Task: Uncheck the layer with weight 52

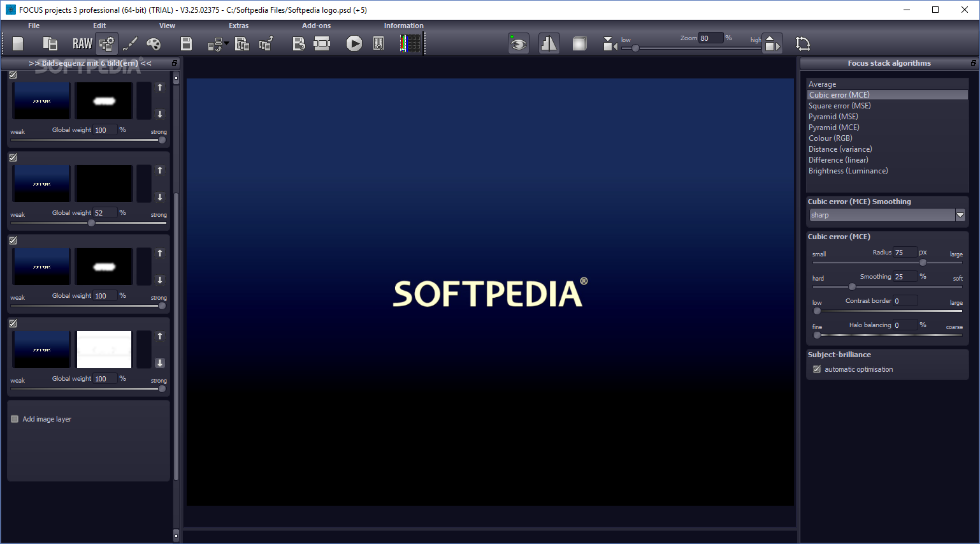Action: (13, 158)
